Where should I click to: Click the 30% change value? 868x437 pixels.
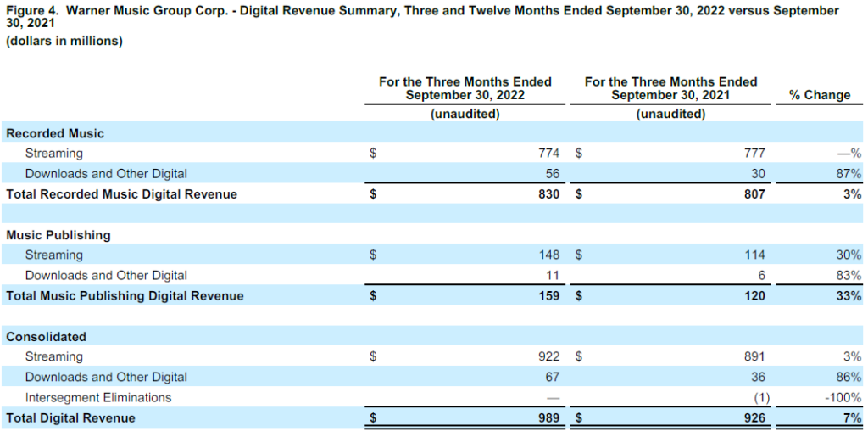(x=850, y=255)
